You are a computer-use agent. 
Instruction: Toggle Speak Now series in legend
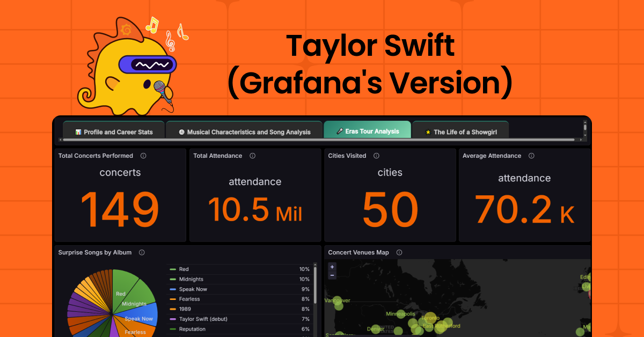[193, 289]
